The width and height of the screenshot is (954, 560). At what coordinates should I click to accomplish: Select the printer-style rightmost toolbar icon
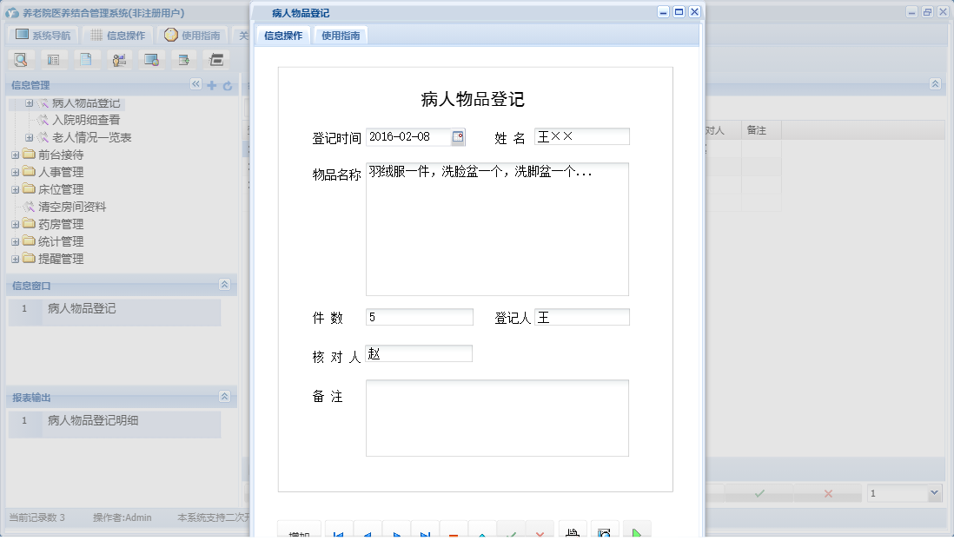tap(215, 59)
